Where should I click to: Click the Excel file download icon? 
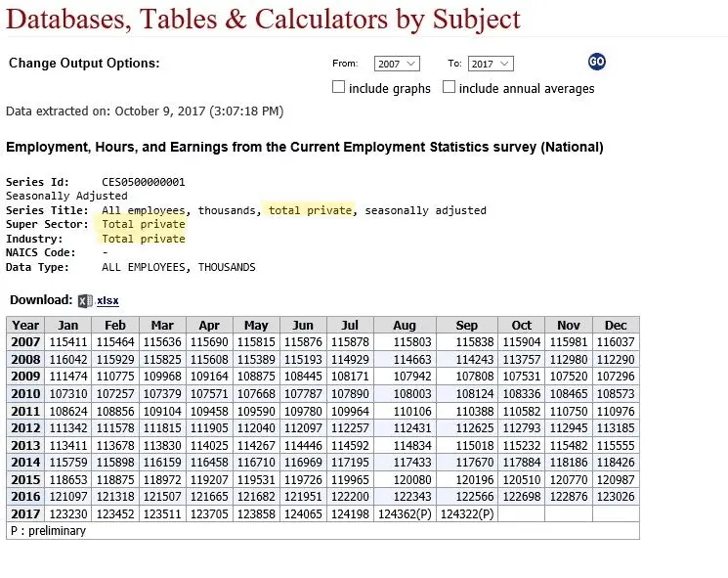pyautogui.click(x=85, y=300)
